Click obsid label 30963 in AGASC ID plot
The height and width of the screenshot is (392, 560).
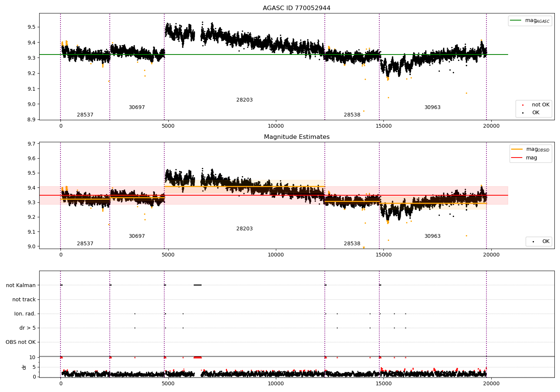[432, 108]
